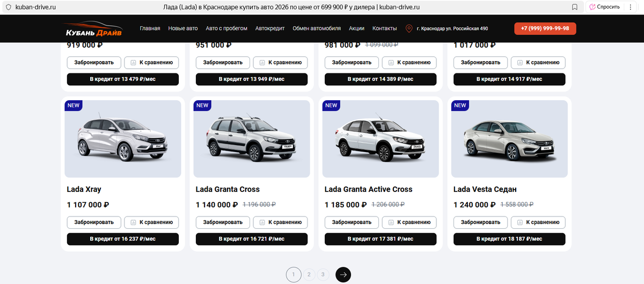This screenshot has width=644, height=284.
Task: Open Обмен автомобиля menu item
Action: (x=317, y=28)
